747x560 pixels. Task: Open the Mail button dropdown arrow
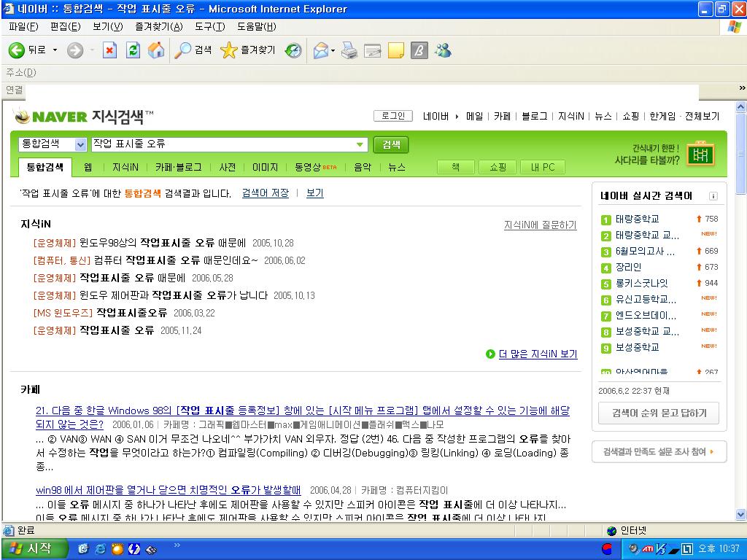coord(333,50)
